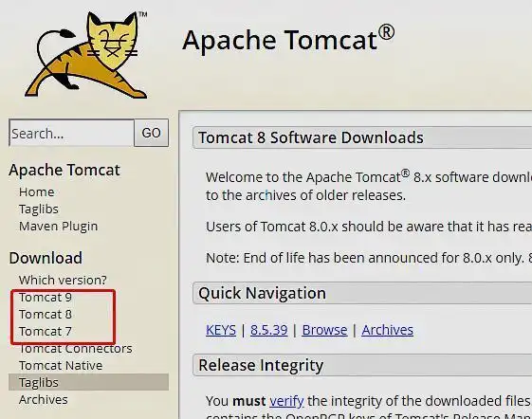Open the Which version? link
Screen dimensions: 532x419
[x=63, y=280]
